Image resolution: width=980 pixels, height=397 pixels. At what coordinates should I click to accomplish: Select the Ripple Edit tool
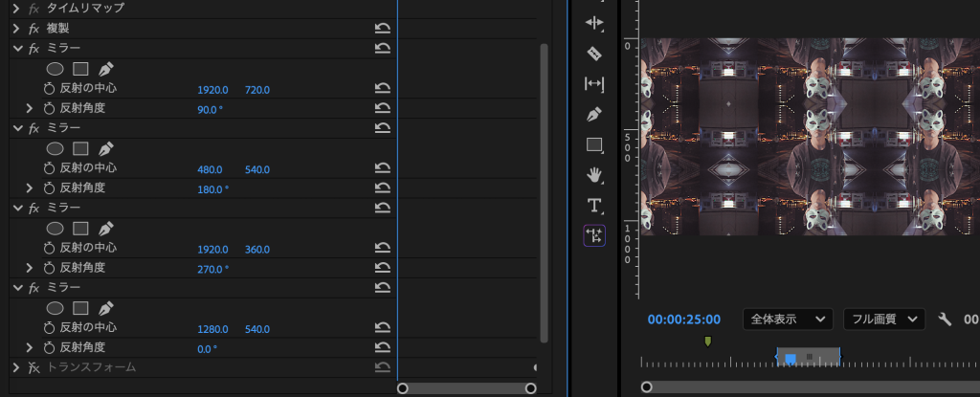tap(594, 22)
